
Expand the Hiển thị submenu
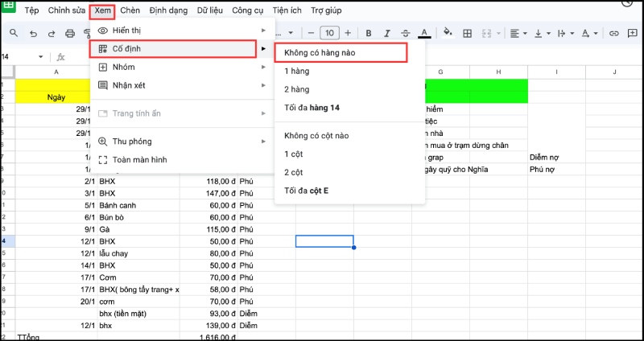coord(182,31)
